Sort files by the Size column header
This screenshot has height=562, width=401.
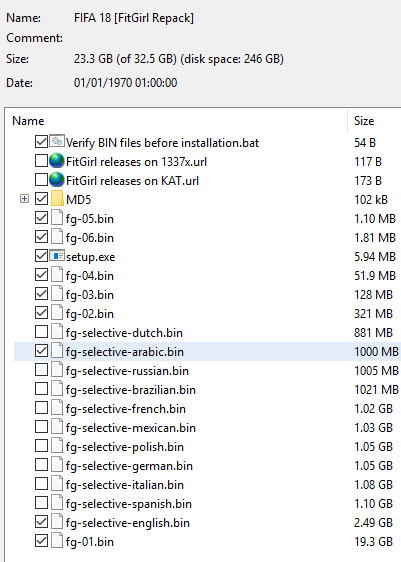pos(374,121)
